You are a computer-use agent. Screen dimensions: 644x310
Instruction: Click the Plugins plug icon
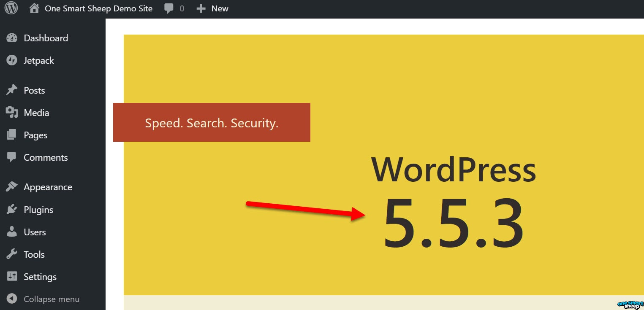click(12, 209)
